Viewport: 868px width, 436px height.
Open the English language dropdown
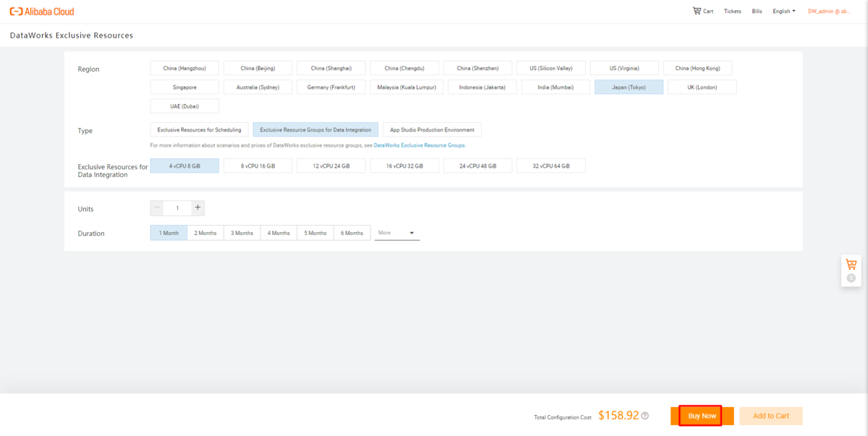pos(783,12)
